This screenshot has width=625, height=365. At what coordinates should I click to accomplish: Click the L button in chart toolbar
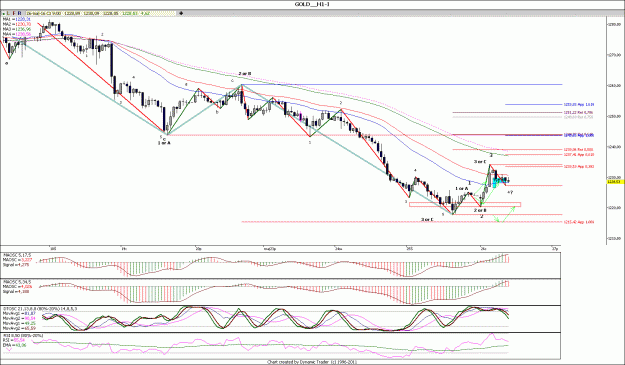[8, 13]
